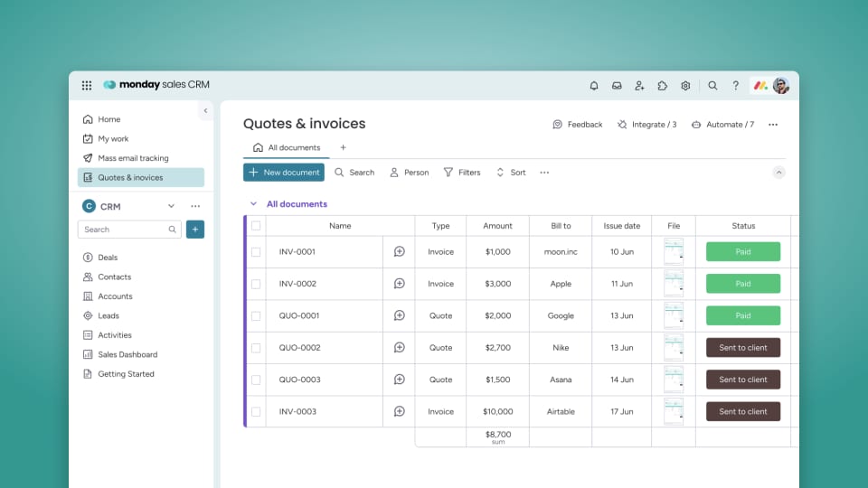
Task: Collapse the board header with up chevron
Action: [778, 173]
